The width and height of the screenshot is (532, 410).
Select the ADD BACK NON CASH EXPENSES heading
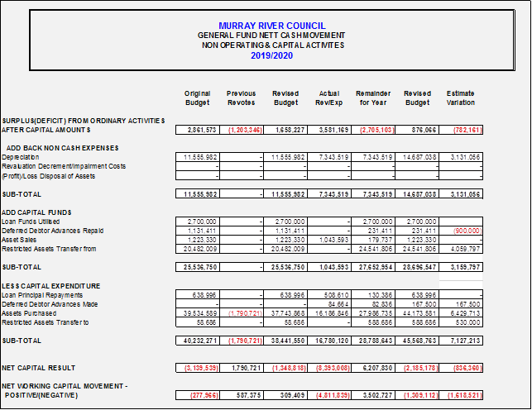click(x=62, y=148)
